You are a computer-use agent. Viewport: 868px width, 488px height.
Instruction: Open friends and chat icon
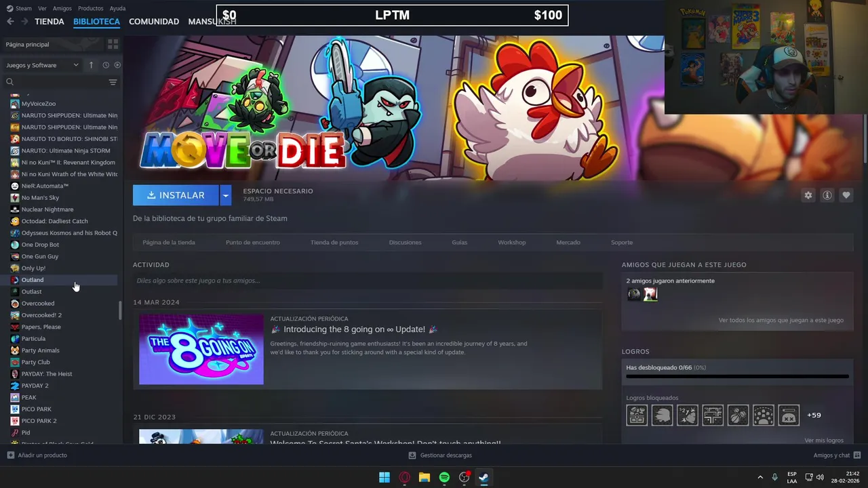(x=857, y=455)
